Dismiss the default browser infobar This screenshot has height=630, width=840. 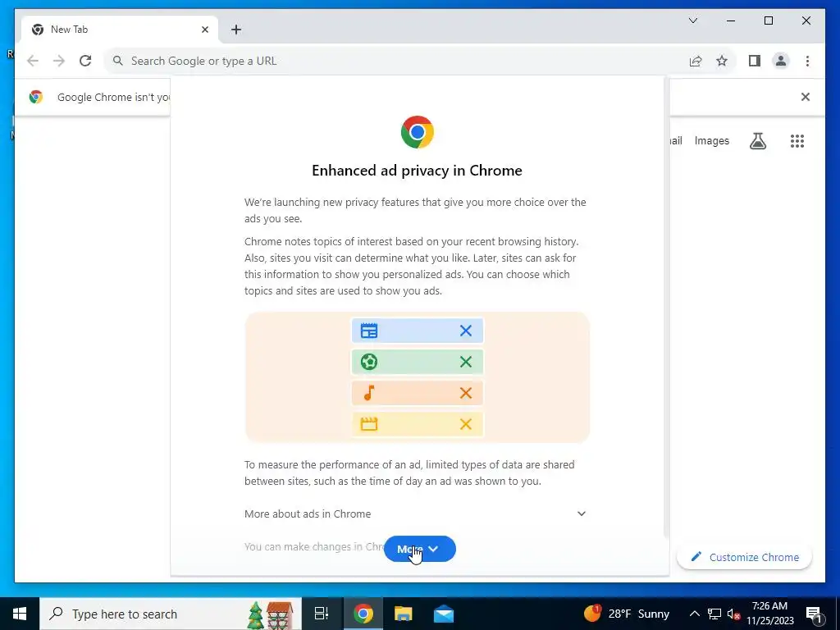[x=806, y=97]
